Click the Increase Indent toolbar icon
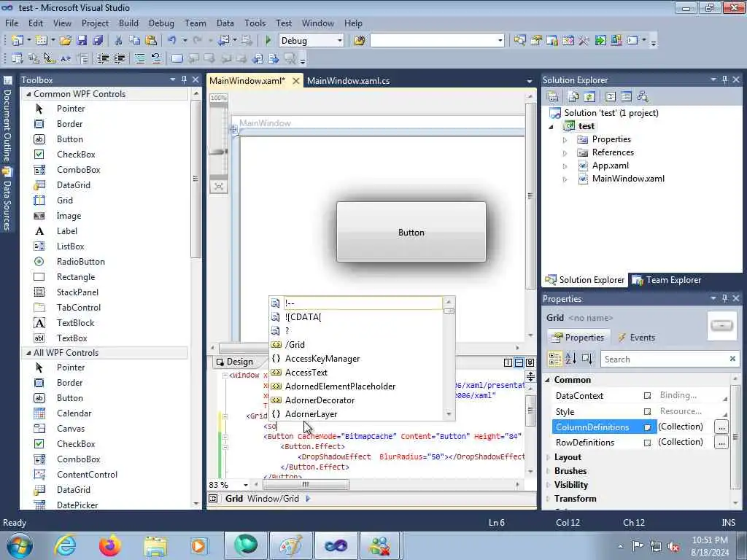The image size is (747, 560). pos(119,58)
